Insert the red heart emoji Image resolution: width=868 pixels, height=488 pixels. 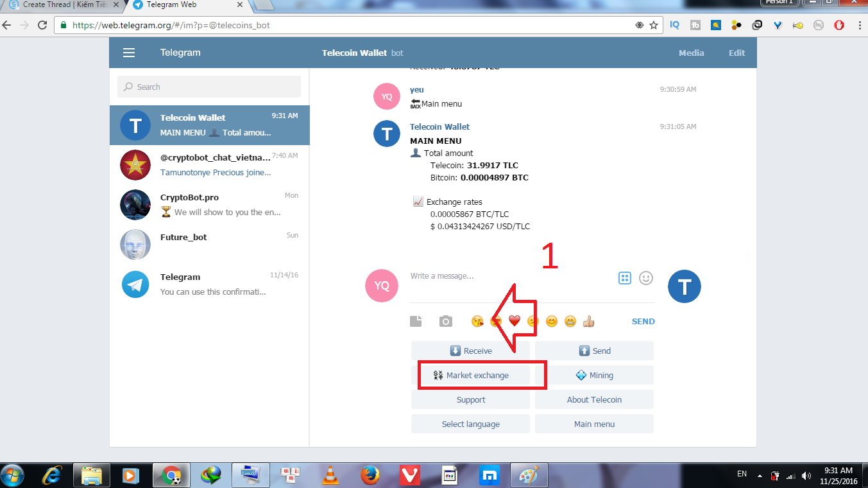[x=514, y=321]
